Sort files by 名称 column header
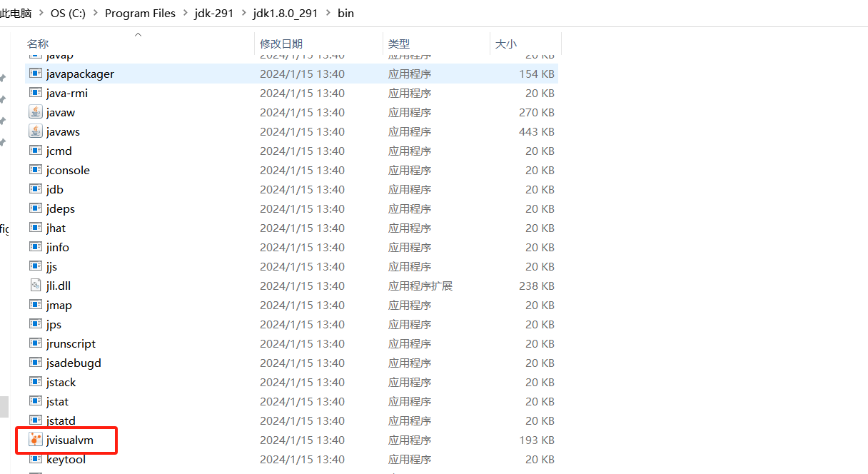 38,44
